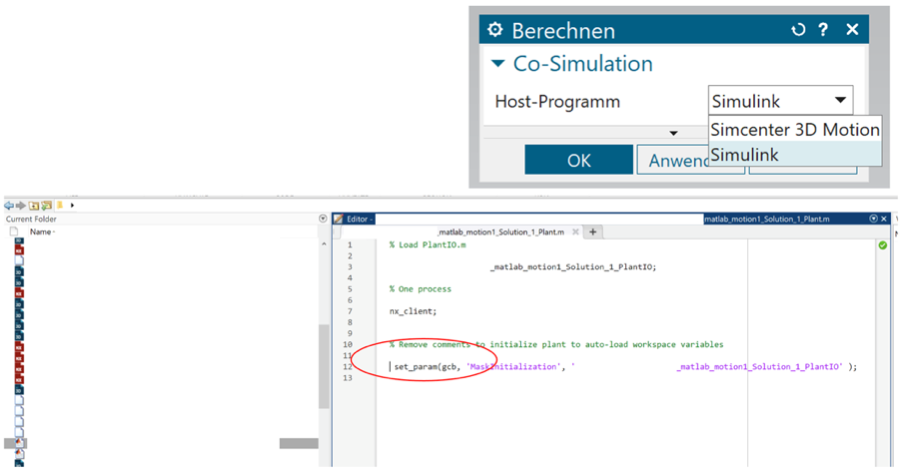Reset the Berechnen dialog with the circular arrow
The height and width of the screenshot is (474, 900).
coord(798,30)
